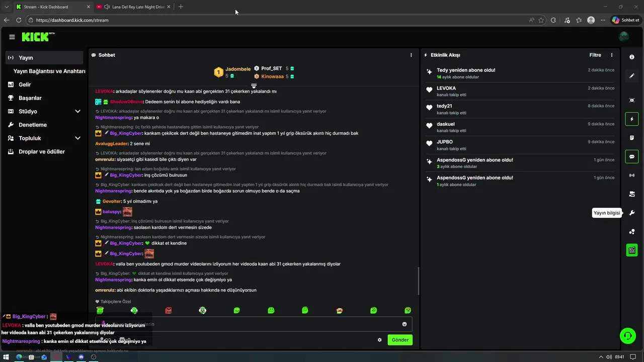Click the daskuel follow activity entry

520,127
